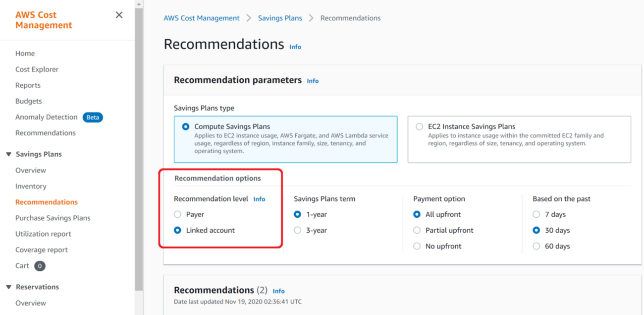Select the Linked account radio button
Viewport: 644px width, 315px height.
click(x=178, y=231)
